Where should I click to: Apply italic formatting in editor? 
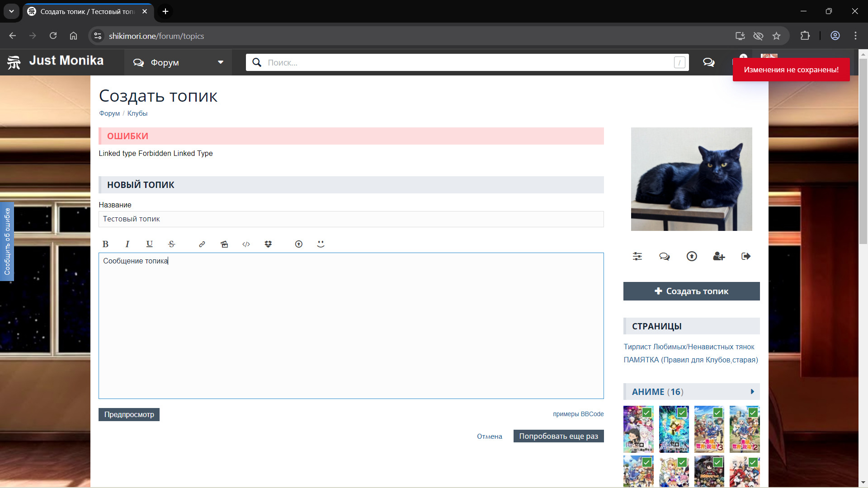coord(127,244)
